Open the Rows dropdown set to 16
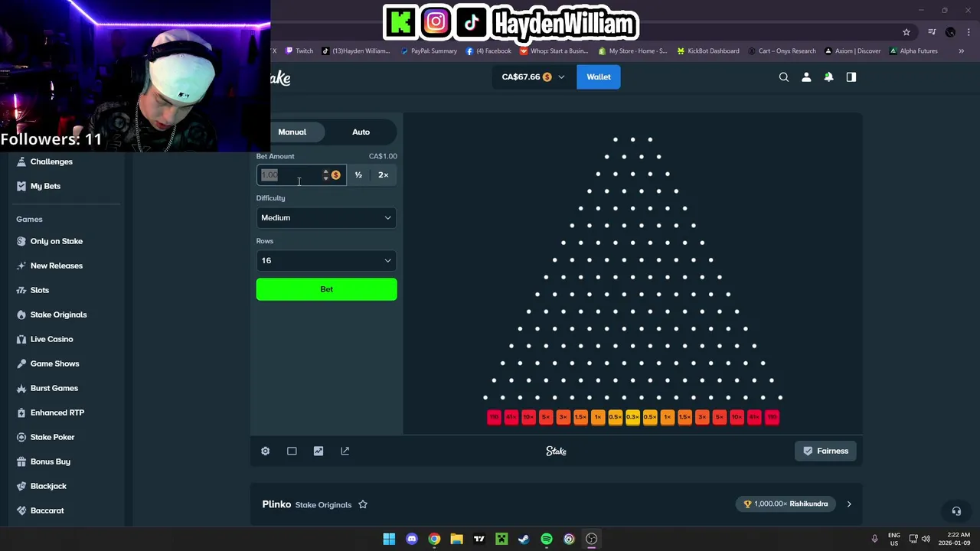 pyautogui.click(x=327, y=261)
